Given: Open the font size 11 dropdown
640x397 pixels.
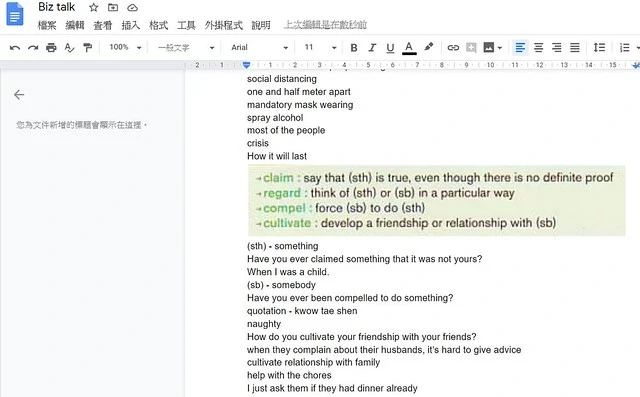Looking at the screenshot, I should point(320,47).
